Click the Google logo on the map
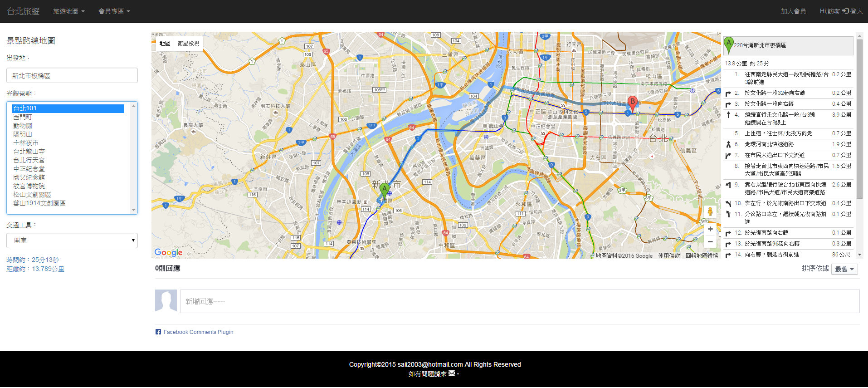 click(168, 252)
